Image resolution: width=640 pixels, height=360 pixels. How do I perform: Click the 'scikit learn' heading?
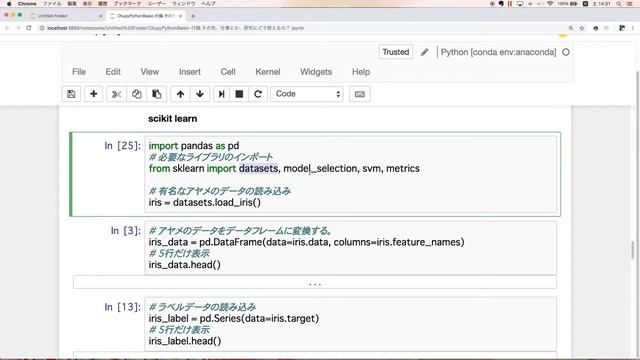point(172,118)
